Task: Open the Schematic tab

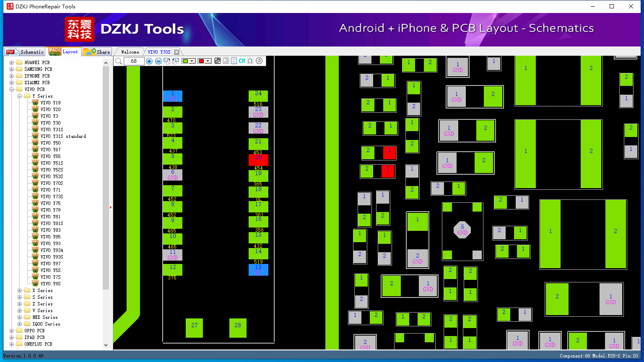Action: pos(25,52)
